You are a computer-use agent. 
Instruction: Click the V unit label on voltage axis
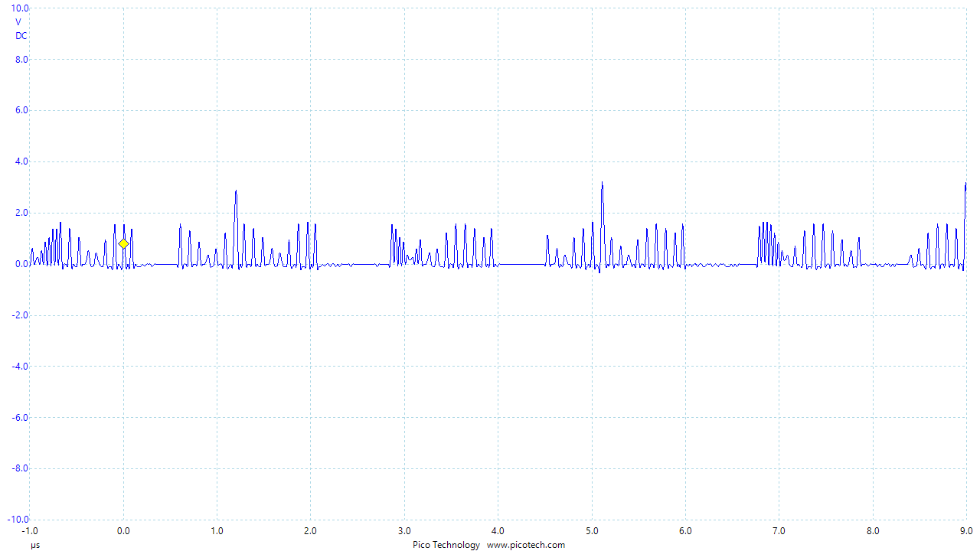pos(18,22)
